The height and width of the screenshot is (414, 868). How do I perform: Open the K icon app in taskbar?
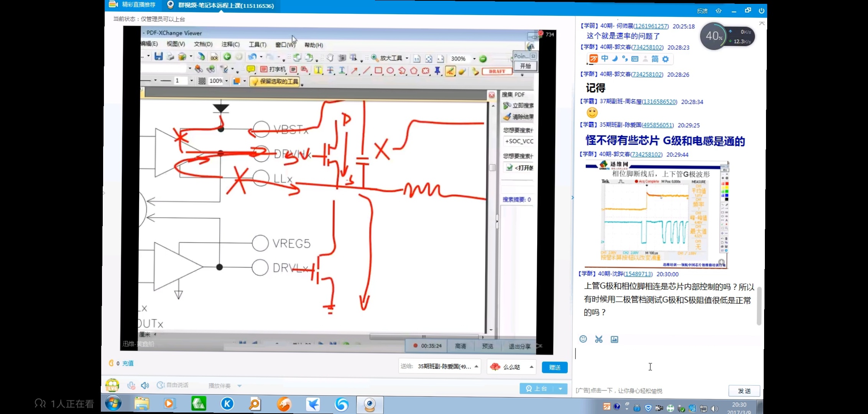click(227, 404)
